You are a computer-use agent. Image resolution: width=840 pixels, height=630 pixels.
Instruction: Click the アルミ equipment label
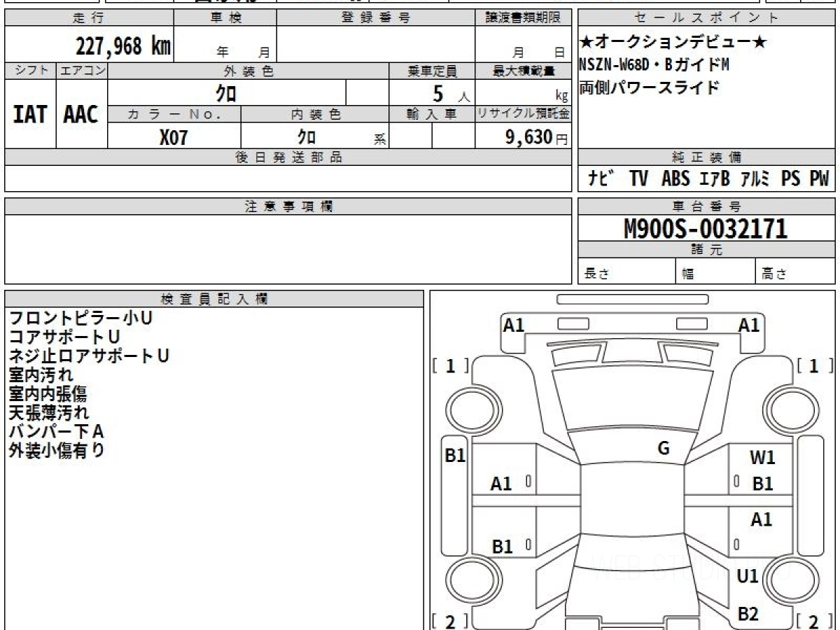coord(755,178)
